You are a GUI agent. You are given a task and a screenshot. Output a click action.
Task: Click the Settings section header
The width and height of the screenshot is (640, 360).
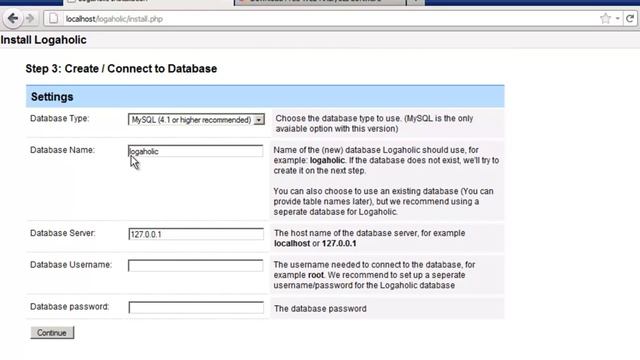[x=265, y=97]
